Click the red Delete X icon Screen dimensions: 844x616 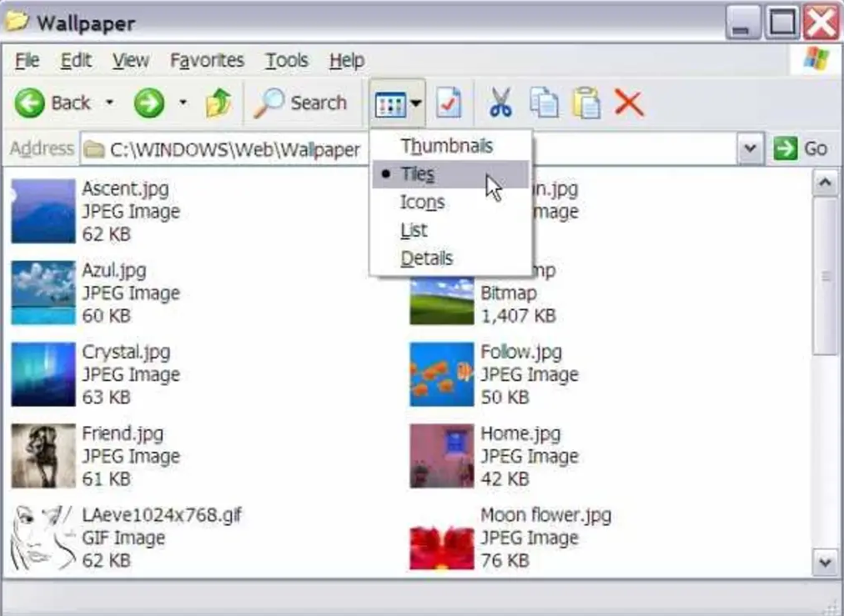click(x=629, y=103)
